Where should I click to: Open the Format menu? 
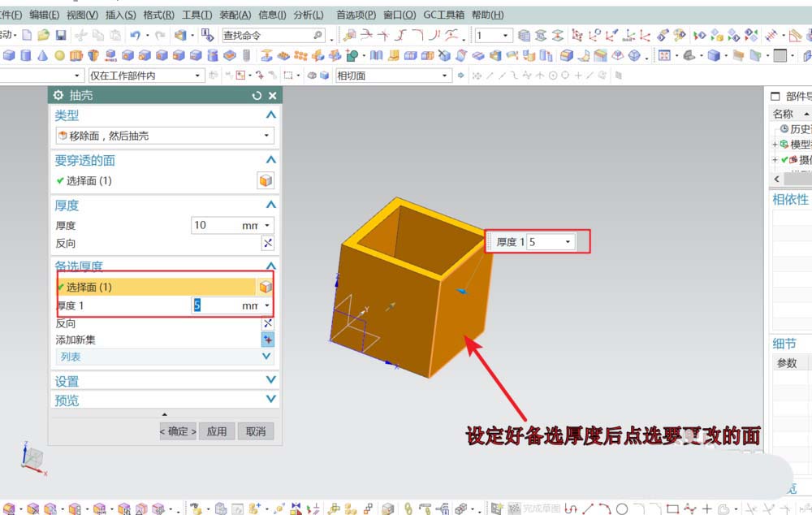click(158, 15)
